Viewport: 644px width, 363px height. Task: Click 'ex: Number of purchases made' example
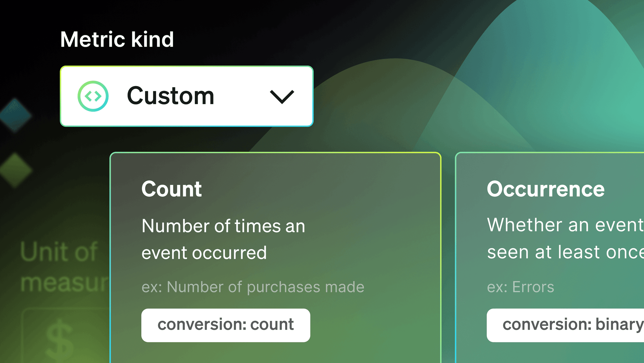(253, 287)
